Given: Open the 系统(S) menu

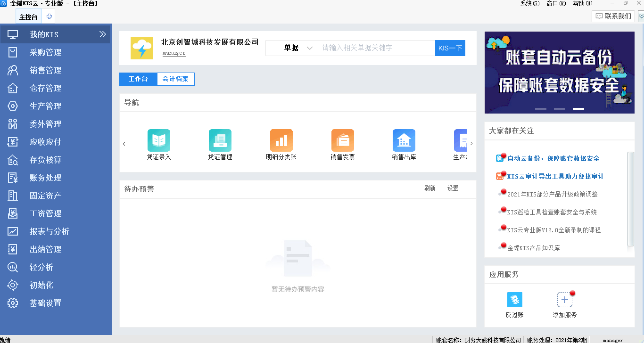Looking at the screenshot, I should pyautogui.click(x=530, y=3).
